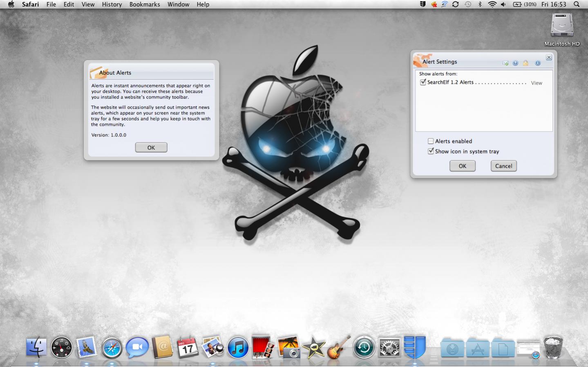Open the Bookmarks menu
Viewport: 588px width, 367px height.
point(145,4)
